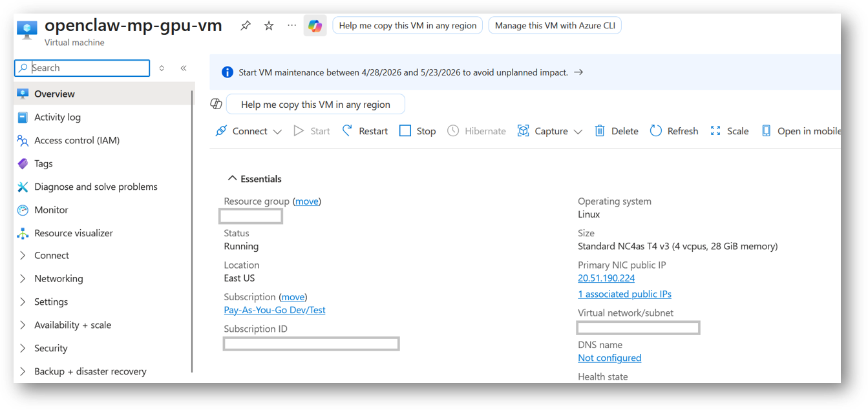This screenshot has height=410, width=868.
Task: Click the Standard NC4as T4 v3 size text
Action: 678,246
